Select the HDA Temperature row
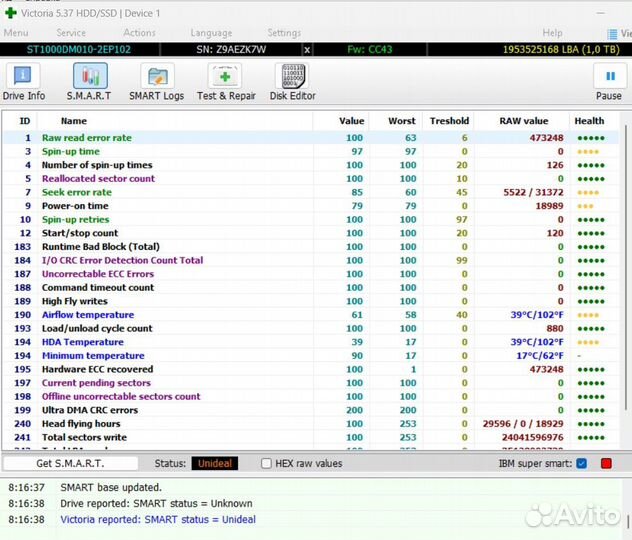Screen dimensions: 632x540 (x=310, y=342)
